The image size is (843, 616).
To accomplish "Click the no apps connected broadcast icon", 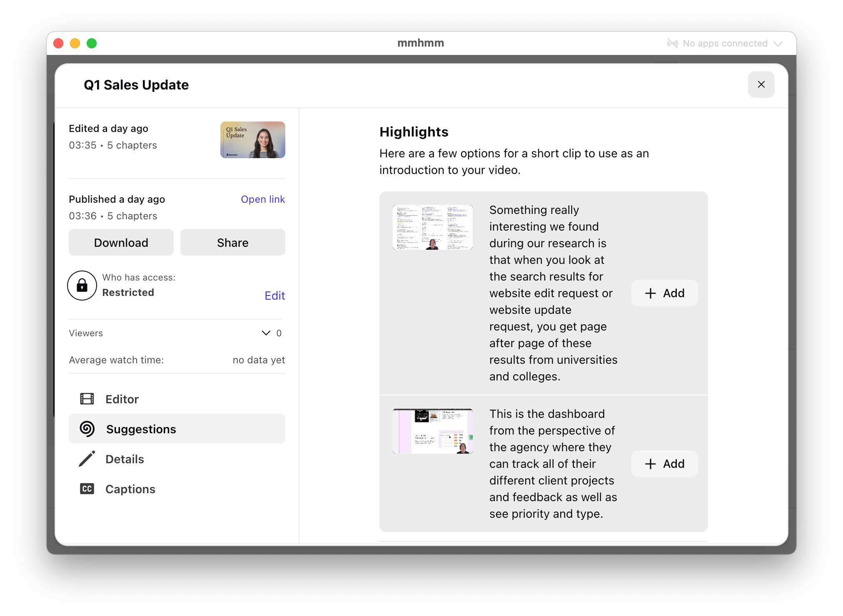I will pyautogui.click(x=672, y=43).
